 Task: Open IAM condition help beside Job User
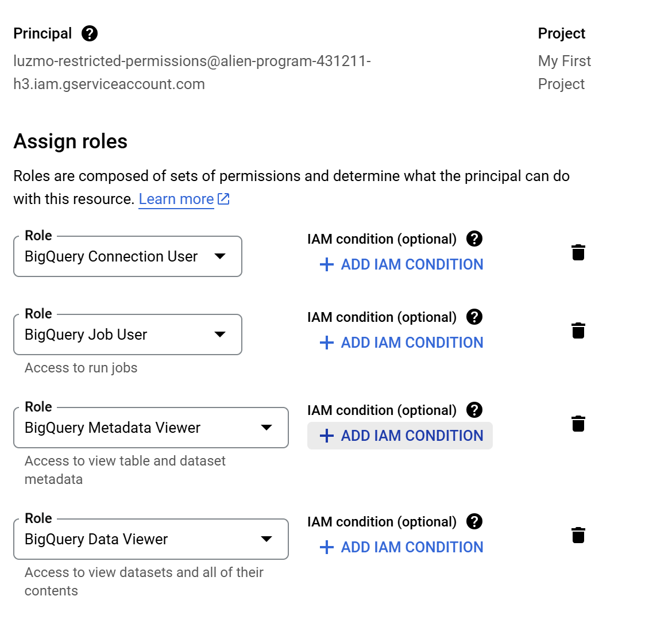[x=474, y=317]
